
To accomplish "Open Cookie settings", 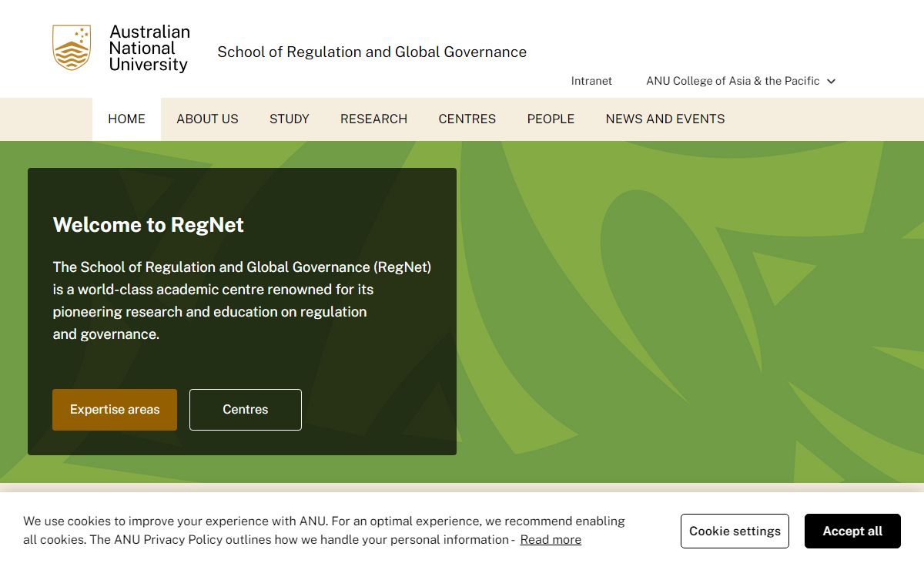I will click(x=735, y=531).
